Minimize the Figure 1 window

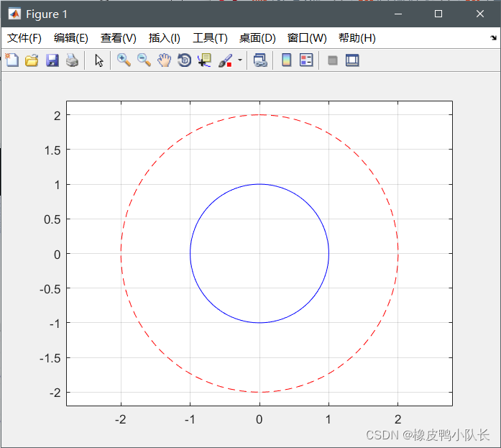point(398,14)
